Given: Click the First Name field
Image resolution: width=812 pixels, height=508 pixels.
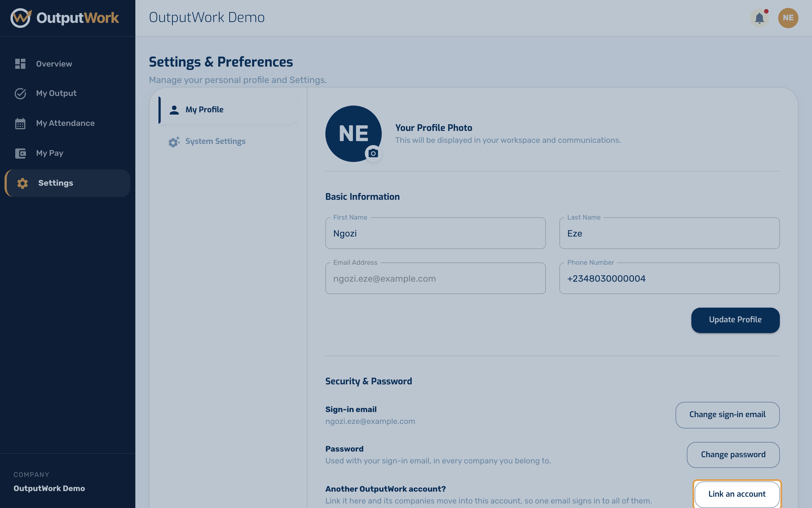Looking at the screenshot, I should point(435,233).
